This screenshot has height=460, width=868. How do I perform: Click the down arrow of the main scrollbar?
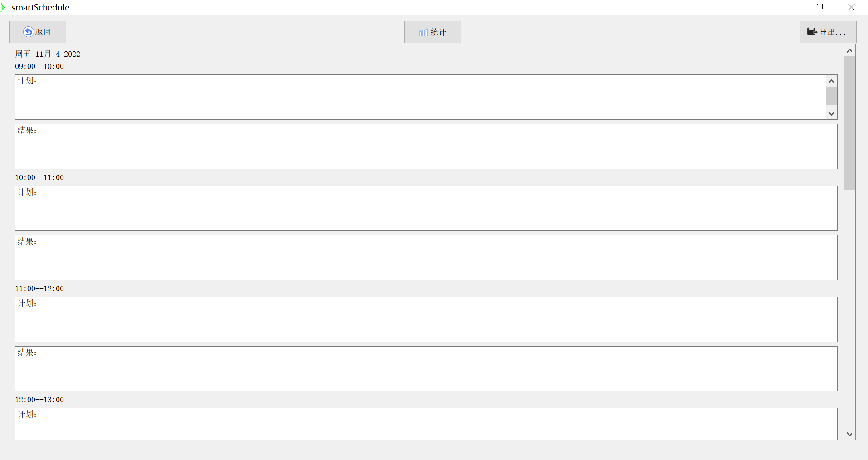tap(849, 434)
